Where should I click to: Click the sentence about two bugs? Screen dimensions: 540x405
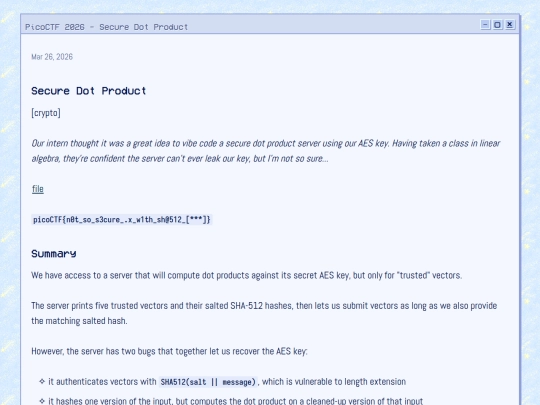click(169, 351)
